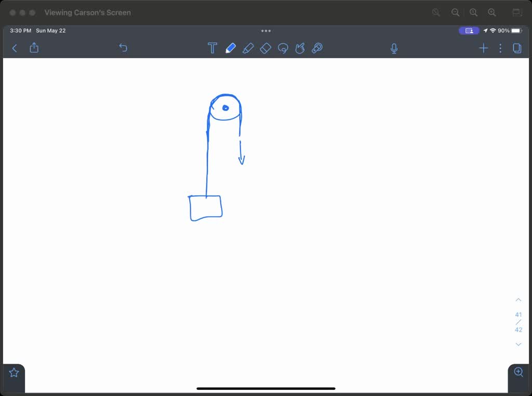Image resolution: width=532 pixels, height=396 pixels.
Task: Open the vertical three-dot options menu
Action: pyautogui.click(x=500, y=48)
